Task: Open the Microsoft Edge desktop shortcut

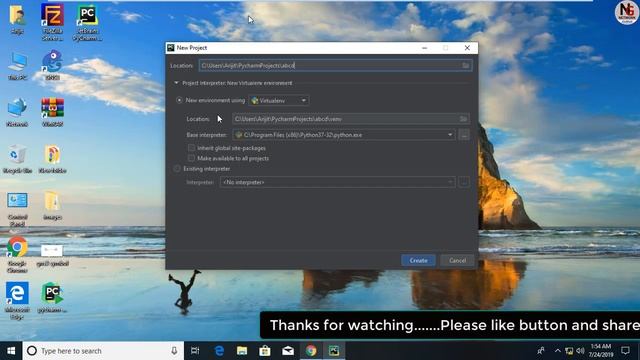Action: (17, 301)
